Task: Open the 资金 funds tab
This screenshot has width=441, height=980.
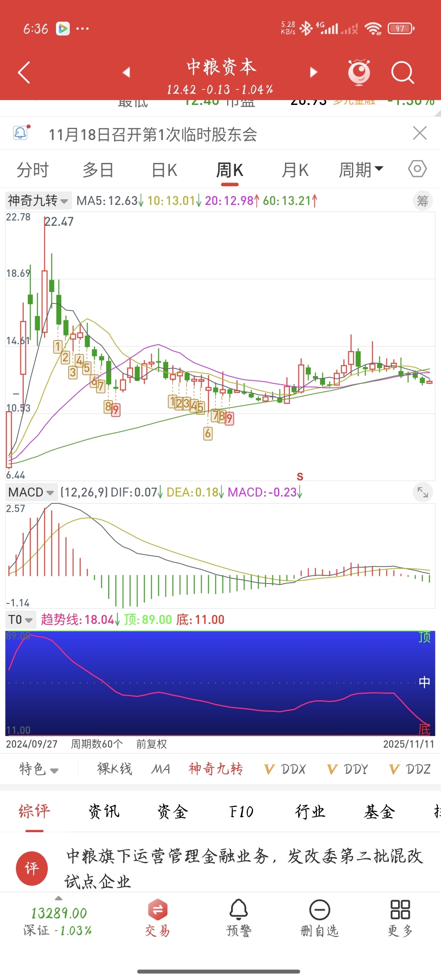Action: [x=172, y=812]
